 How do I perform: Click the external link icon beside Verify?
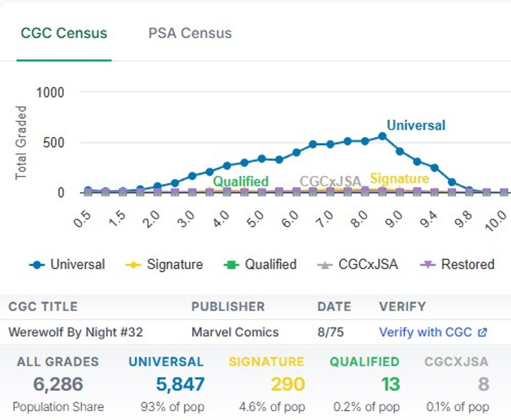click(482, 332)
